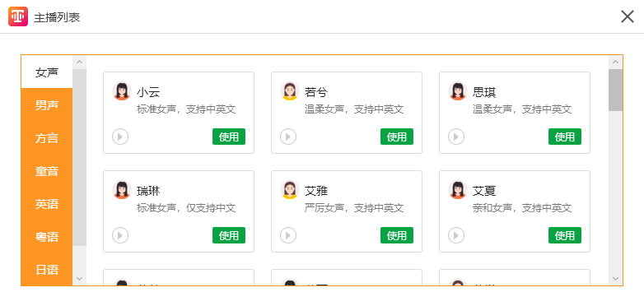Switch to the 男声 category tab
The height and width of the screenshot is (306, 644).
pos(47,105)
